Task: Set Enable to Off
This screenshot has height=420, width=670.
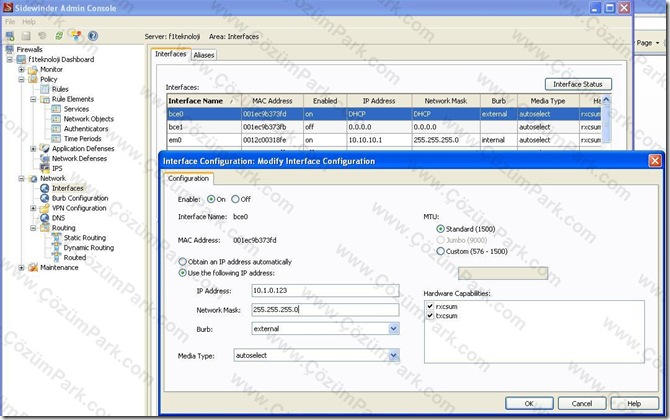Action: point(235,199)
